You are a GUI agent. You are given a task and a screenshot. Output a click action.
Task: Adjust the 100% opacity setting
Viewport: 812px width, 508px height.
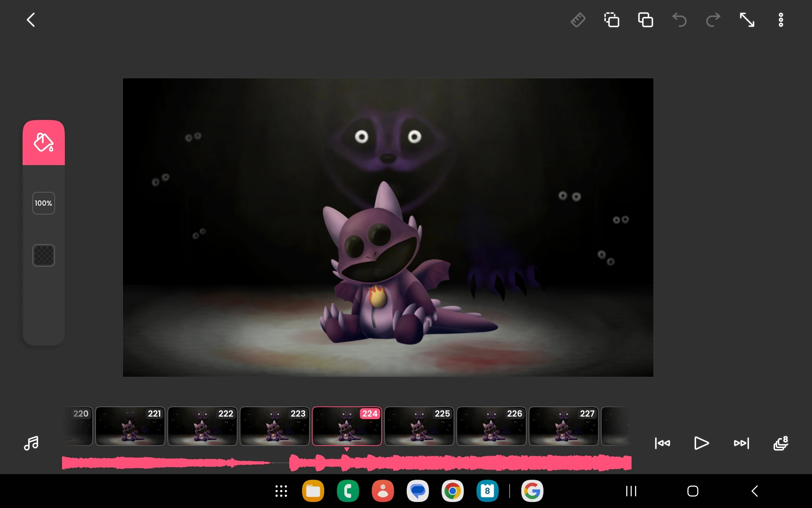tap(43, 203)
